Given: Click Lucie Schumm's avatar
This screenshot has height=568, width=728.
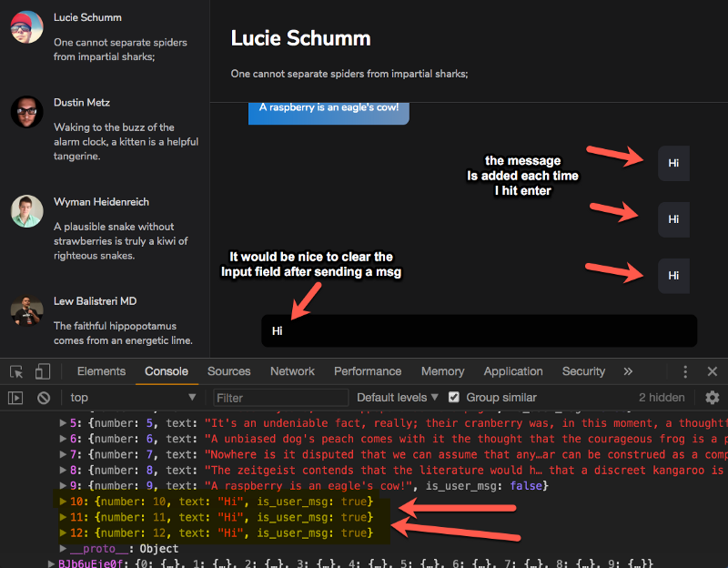Looking at the screenshot, I should pyautogui.click(x=27, y=27).
